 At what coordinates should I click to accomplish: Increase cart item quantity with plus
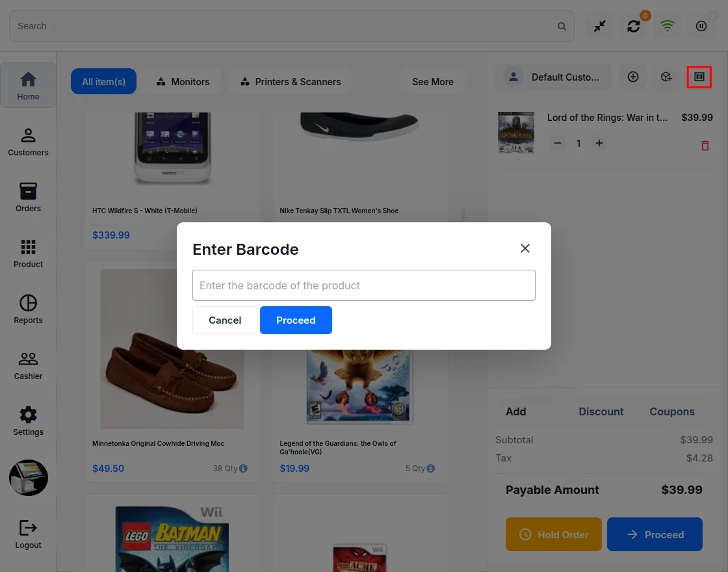[x=599, y=143]
